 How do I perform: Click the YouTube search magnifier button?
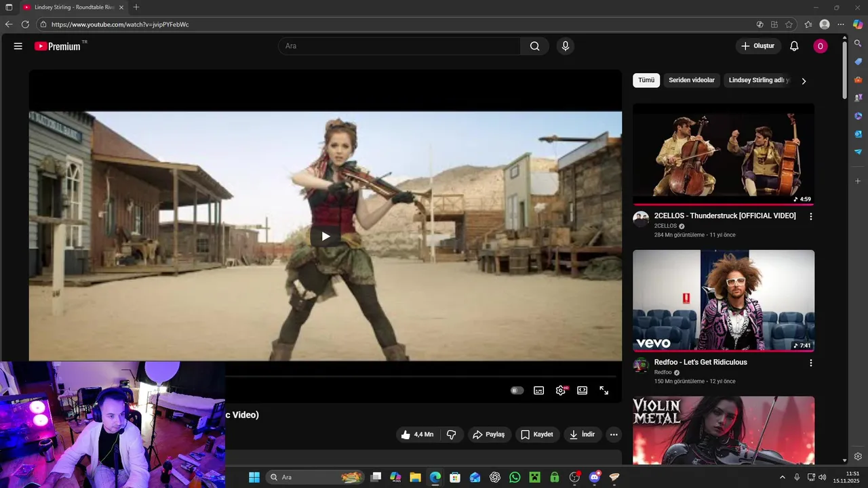point(535,46)
